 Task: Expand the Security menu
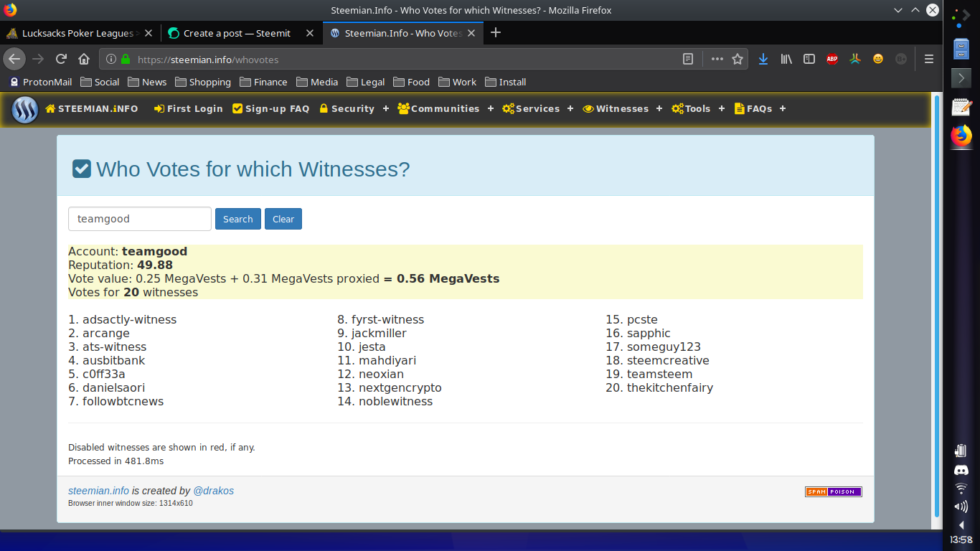click(x=354, y=109)
